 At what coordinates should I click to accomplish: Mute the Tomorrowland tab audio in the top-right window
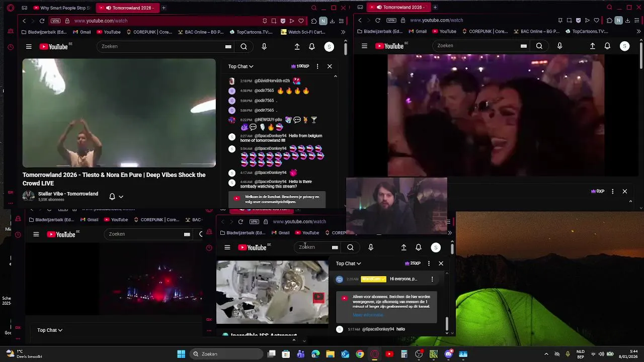coord(378,8)
